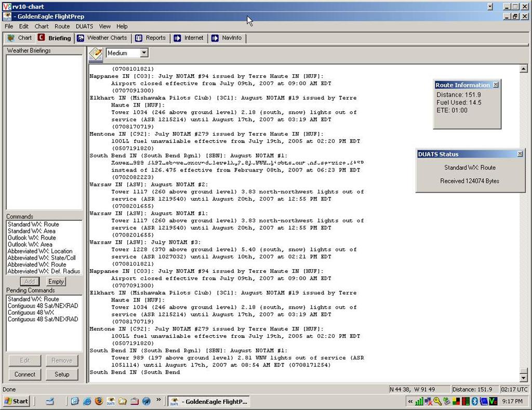The image size is (532, 410).
Task: Switch to the Internet tab
Action: 189,38
